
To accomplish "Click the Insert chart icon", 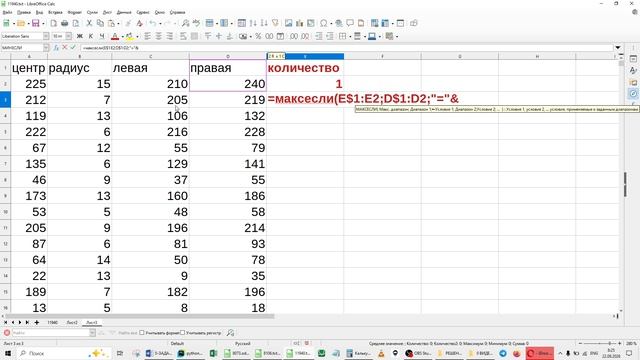I will pos(300,23).
